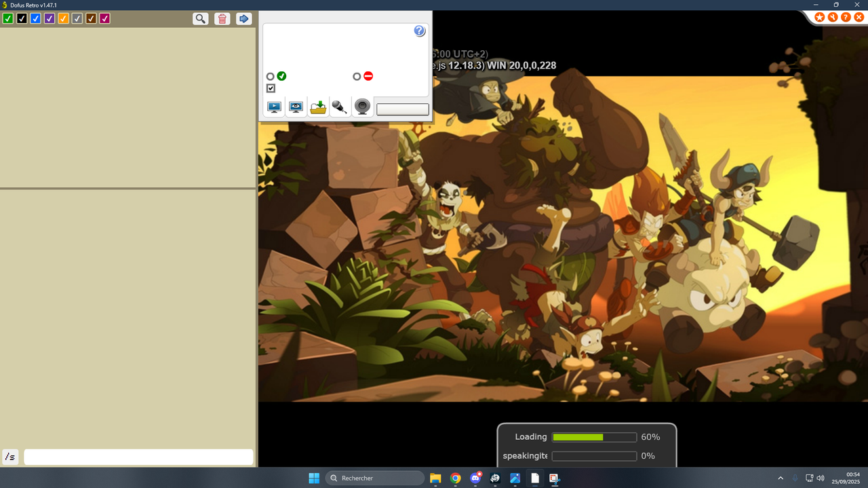The height and width of the screenshot is (488, 868).
Task: Open Google Chrome from the taskbar
Action: 456,478
